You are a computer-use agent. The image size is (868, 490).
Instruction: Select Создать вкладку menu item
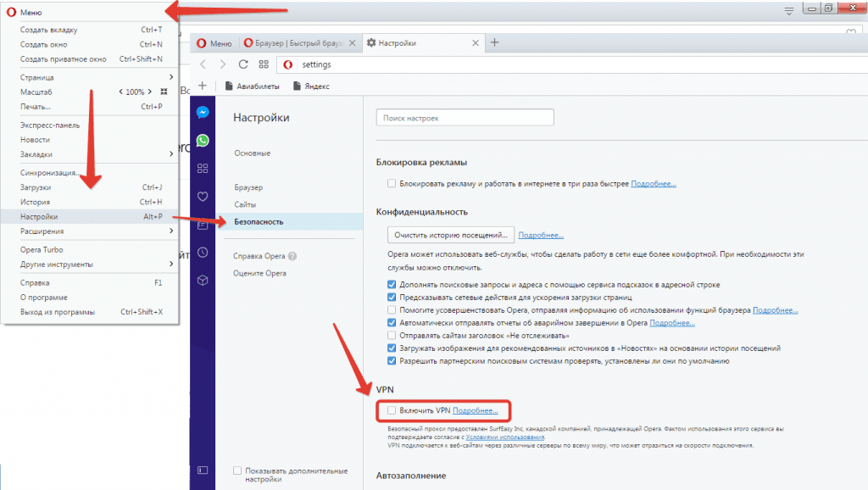pyautogui.click(x=90, y=30)
